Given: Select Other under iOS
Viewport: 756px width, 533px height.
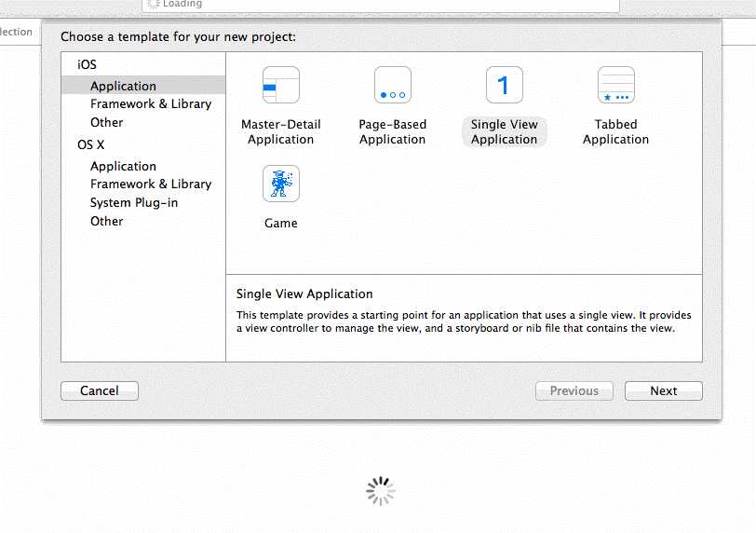Looking at the screenshot, I should [x=106, y=122].
